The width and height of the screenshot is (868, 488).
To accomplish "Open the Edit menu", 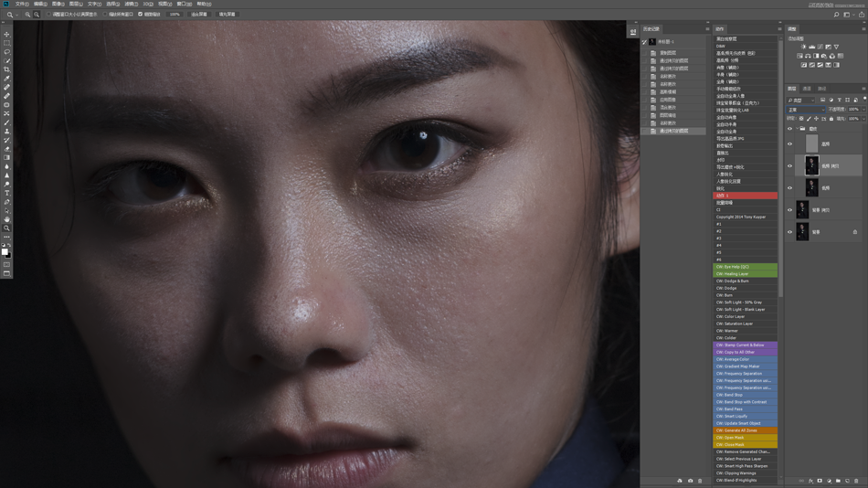I will [40, 4].
